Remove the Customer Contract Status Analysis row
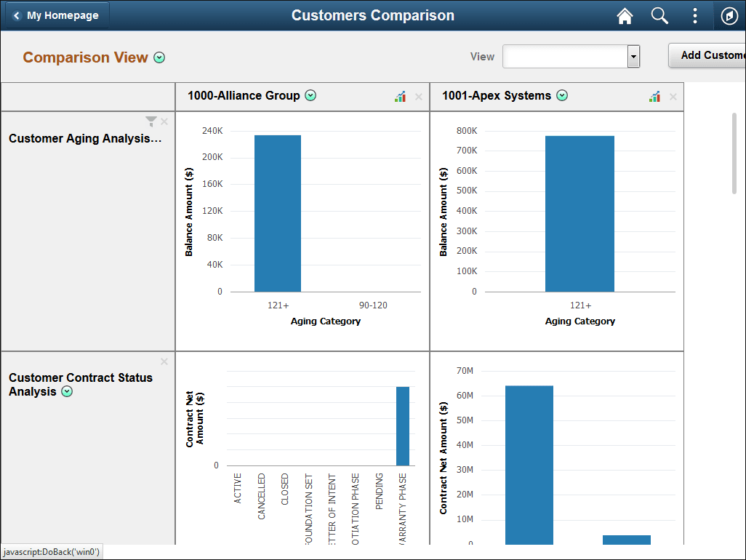The height and width of the screenshot is (560, 746). (x=164, y=361)
